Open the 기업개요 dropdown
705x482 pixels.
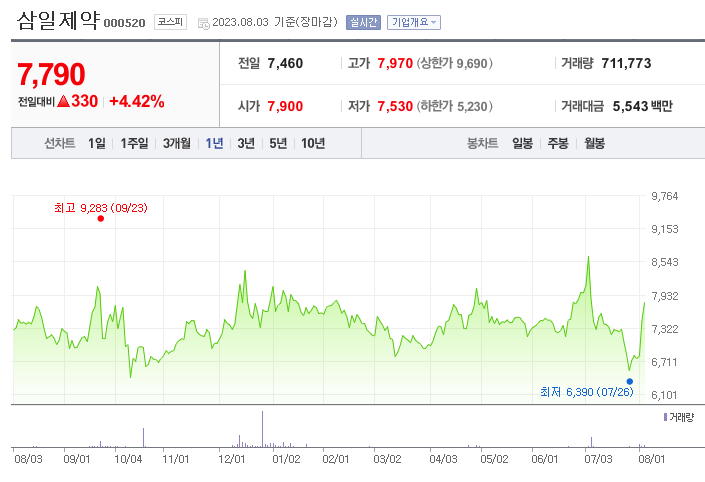pyautogui.click(x=414, y=22)
